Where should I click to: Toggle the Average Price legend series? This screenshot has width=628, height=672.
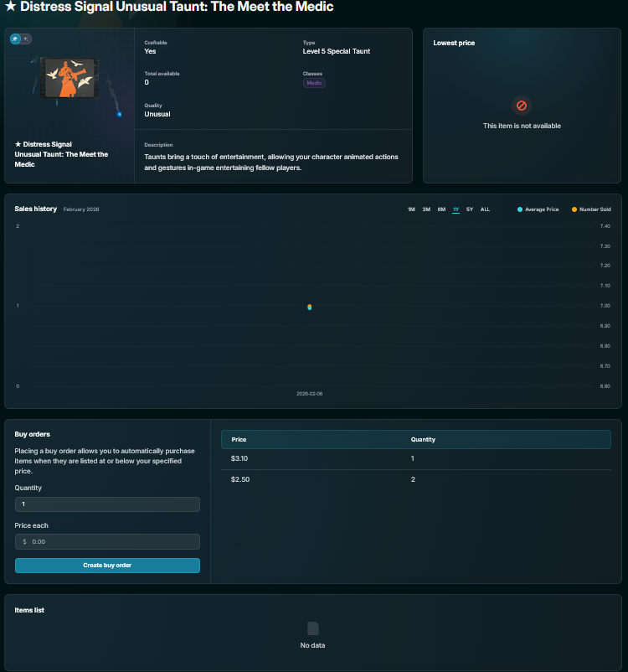(538, 209)
